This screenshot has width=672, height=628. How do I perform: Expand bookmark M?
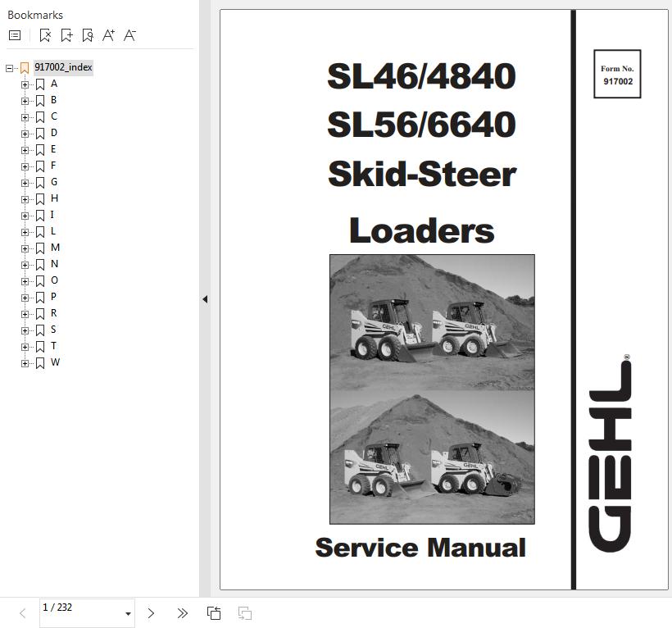(25, 248)
